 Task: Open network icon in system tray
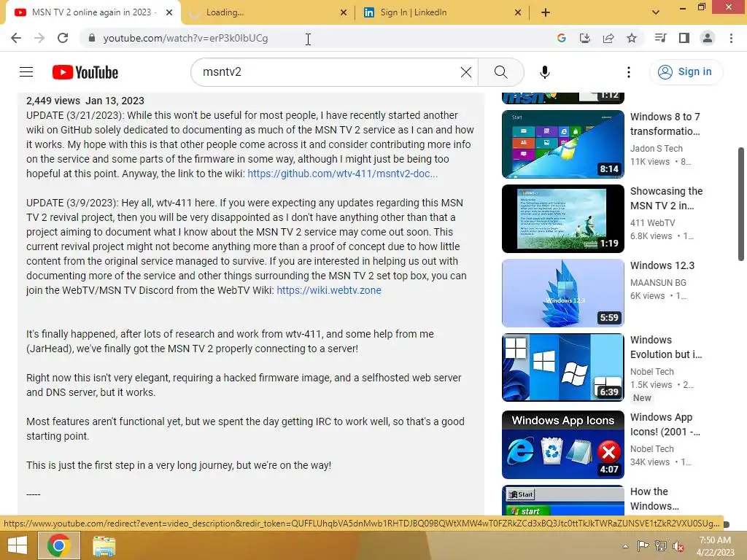tap(661, 546)
